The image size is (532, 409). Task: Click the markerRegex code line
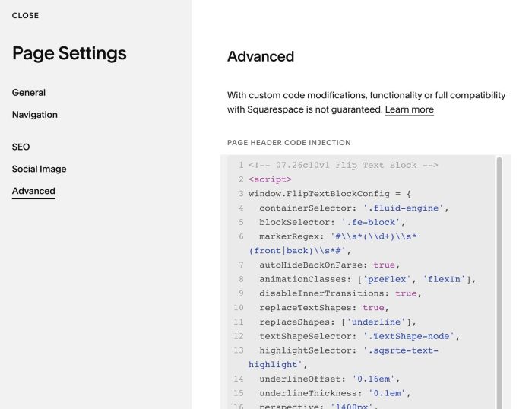tap(337, 236)
